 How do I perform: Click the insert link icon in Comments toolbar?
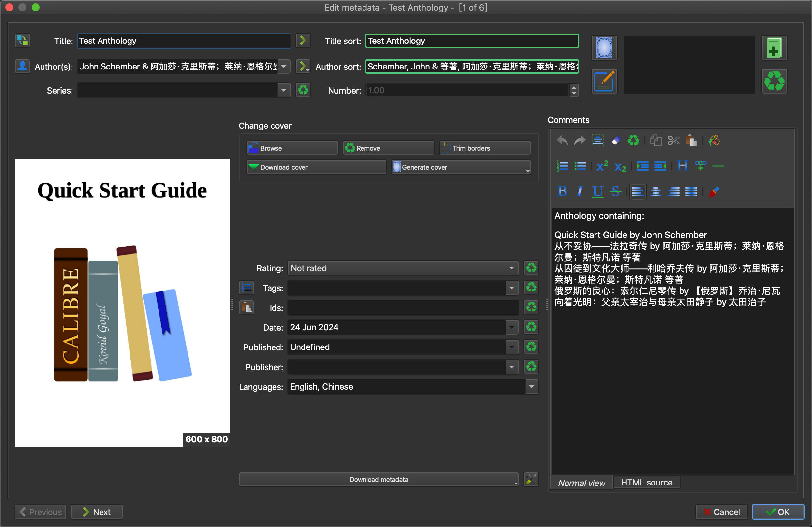click(700, 166)
